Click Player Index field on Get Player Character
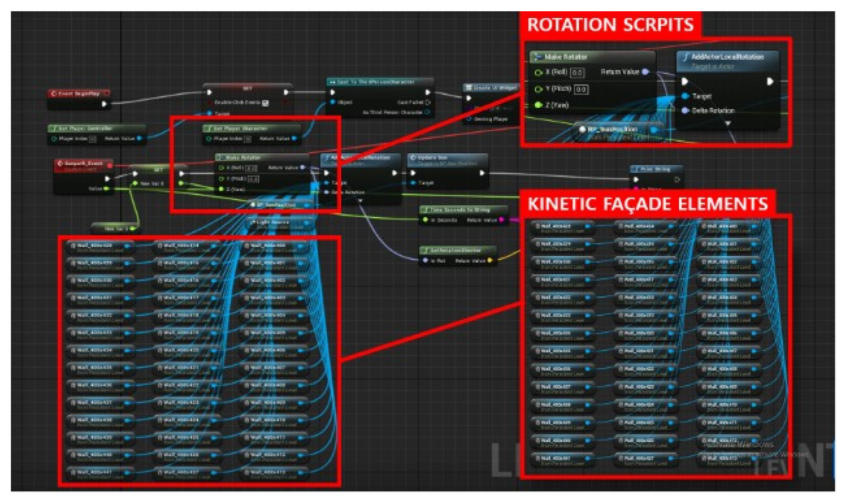 (x=248, y=139)
